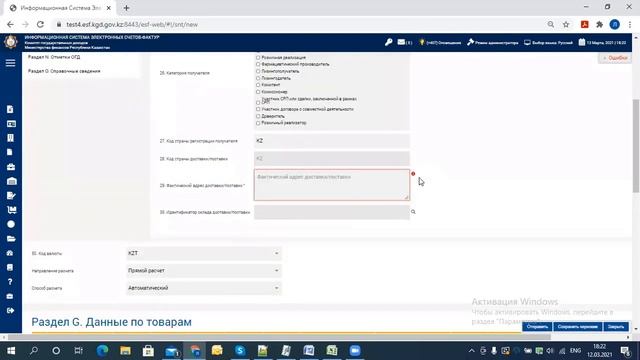The height and width of the screenshot is (360, 640).
Task: Click delivery warehouse identifier field
Action: tap(332, 212)
